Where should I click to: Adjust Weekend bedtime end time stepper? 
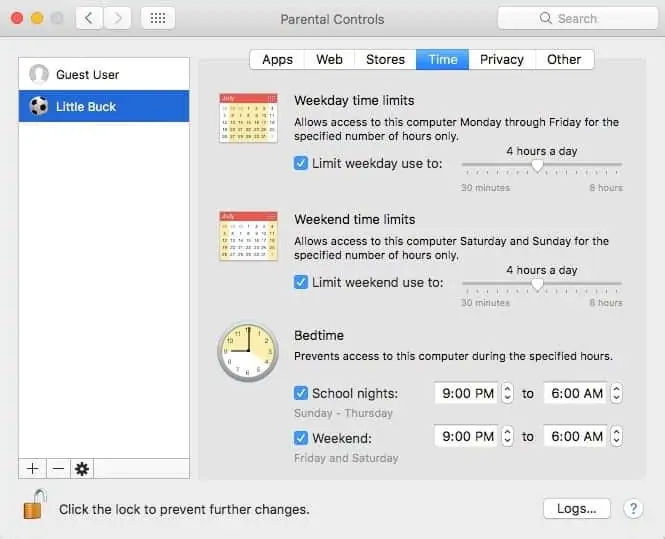616,436
